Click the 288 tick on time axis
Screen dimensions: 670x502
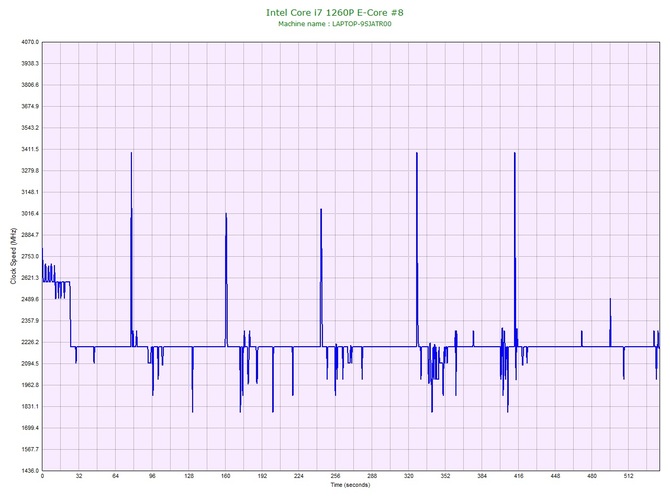(372, 476)
